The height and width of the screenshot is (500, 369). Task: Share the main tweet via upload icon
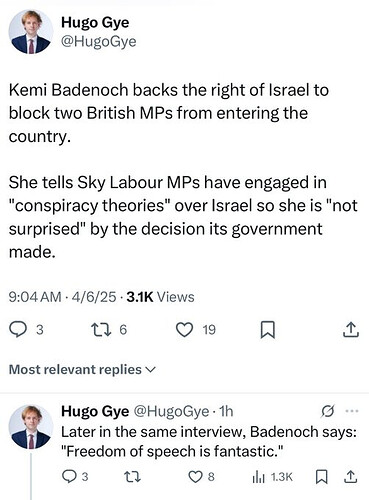pos(351,330)
